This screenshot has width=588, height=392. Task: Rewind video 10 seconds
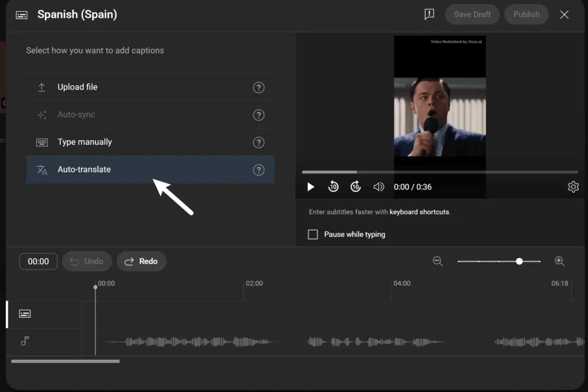pyautogui.click(x=333, y=187)
